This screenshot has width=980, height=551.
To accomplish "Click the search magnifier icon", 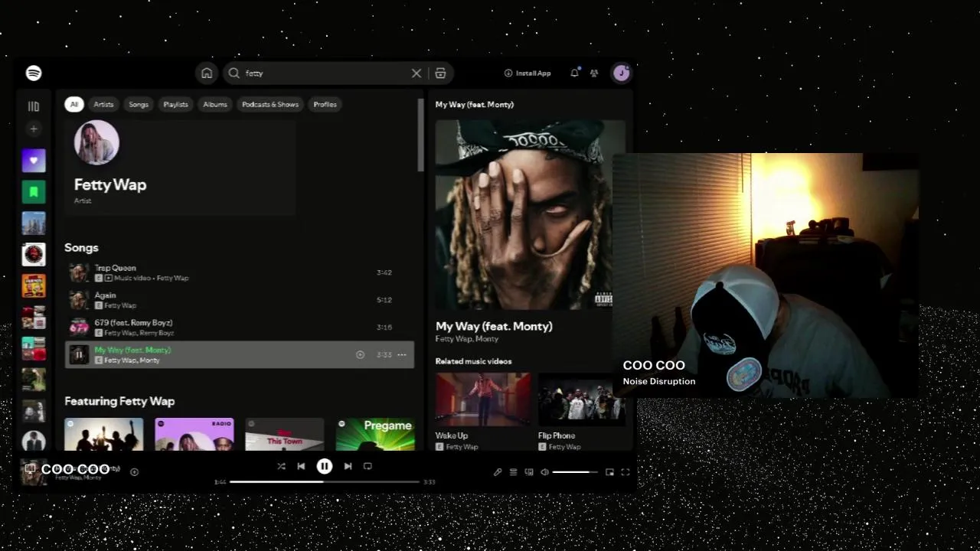I will pos(234,73).
